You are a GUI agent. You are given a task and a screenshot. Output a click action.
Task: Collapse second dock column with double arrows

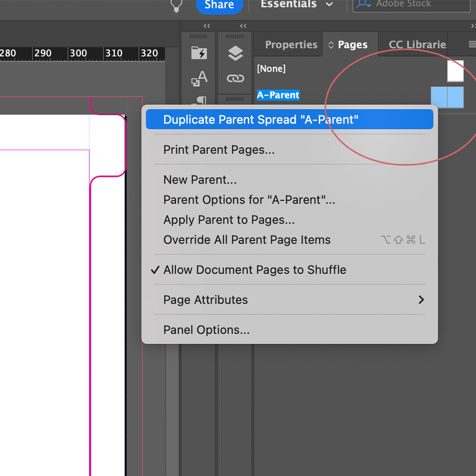(243, 26)
